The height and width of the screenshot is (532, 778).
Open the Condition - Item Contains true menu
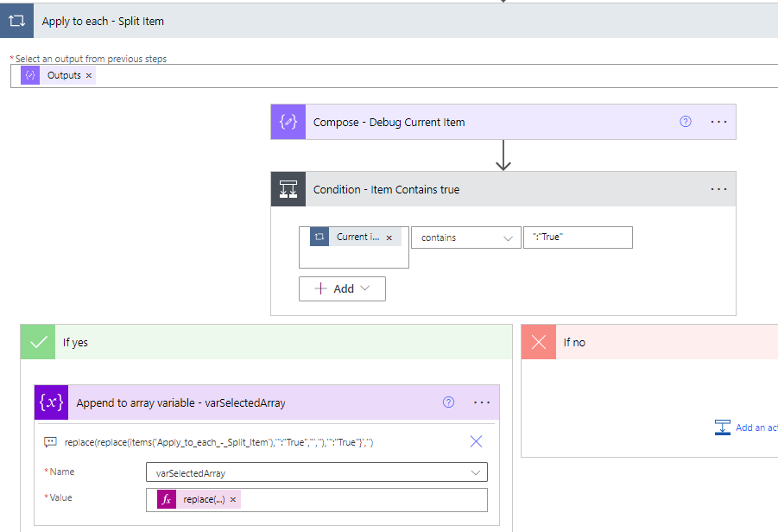click(x=718, y=189)
